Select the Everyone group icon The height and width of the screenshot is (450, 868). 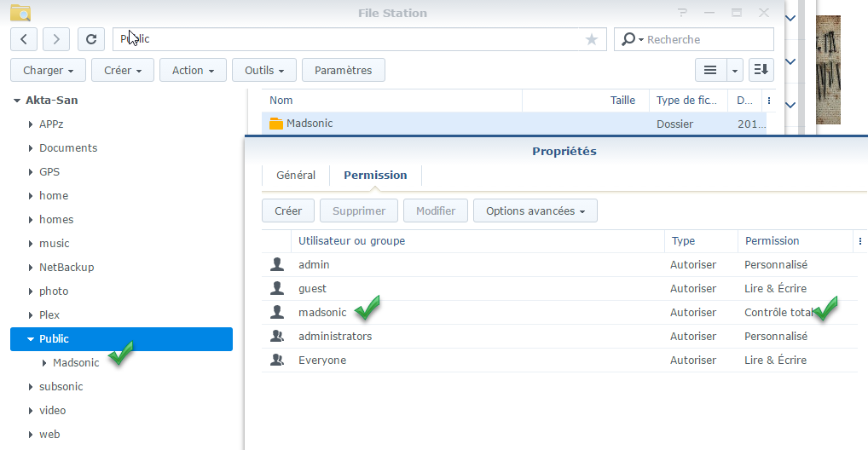click(276, 361)
